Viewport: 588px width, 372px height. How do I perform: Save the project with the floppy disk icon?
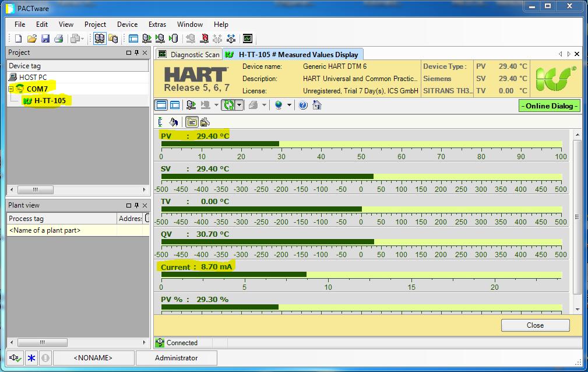[x=45, y=38]
